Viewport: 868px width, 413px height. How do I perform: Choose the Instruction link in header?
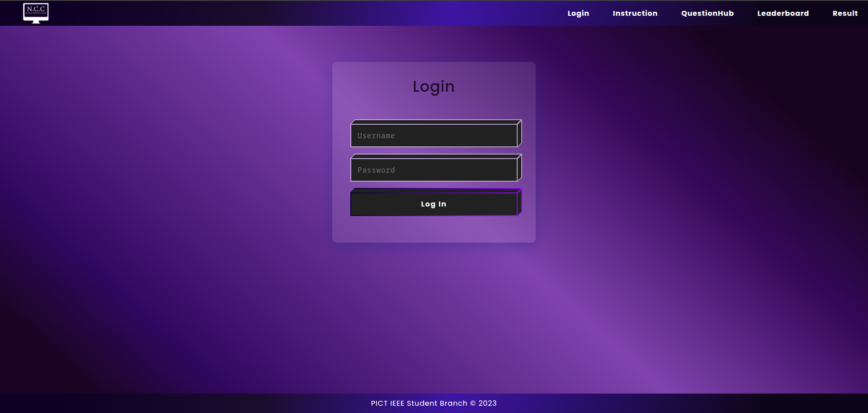click(635, 14)
